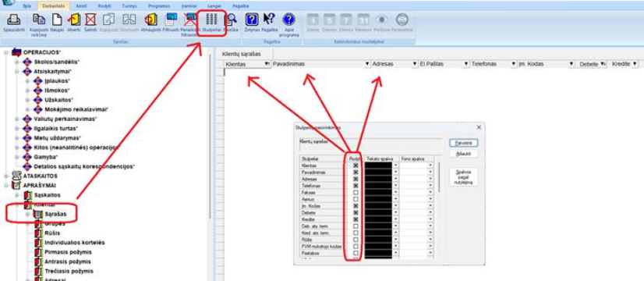Open text color dropdown for Klientas row
The width and height of the screenshot is (644, 281).
click(396, 165)
